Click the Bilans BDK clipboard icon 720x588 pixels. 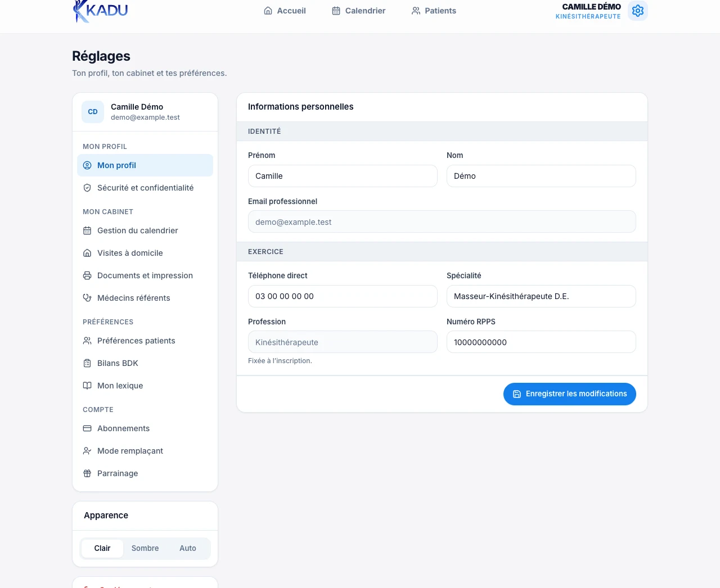(x=87, y=363)
